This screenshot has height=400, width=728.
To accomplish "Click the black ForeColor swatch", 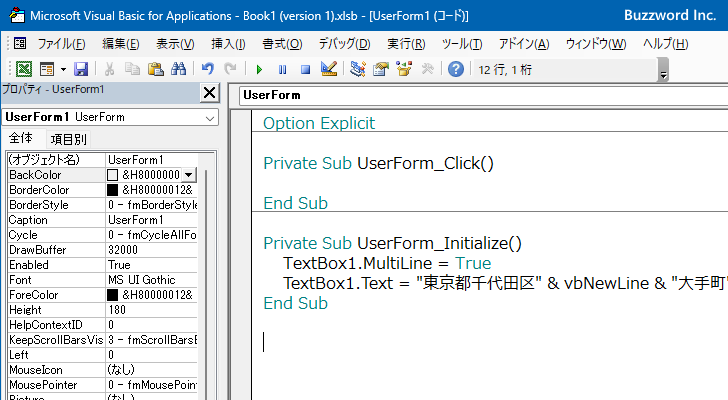I will 112,295.
